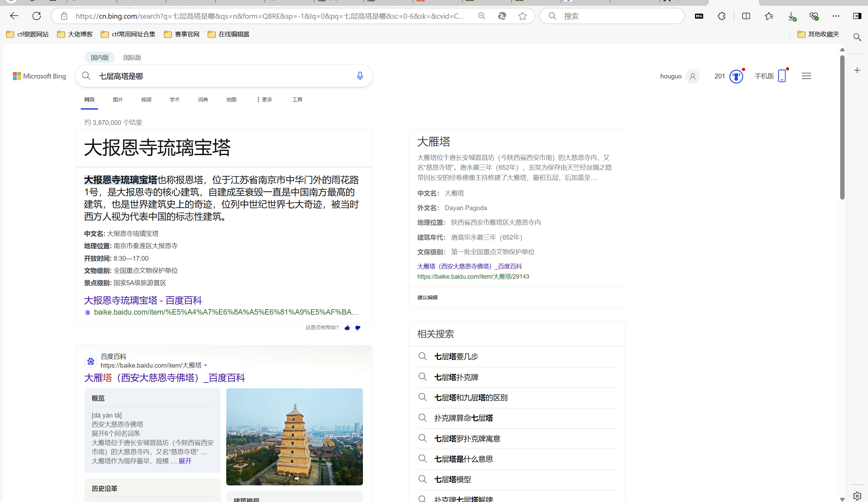Screen dimensions: 868x502
Task: Expand the dropdown arrow beside baike.baidu.com/item/大雁塔
Action: click(206, 366)
